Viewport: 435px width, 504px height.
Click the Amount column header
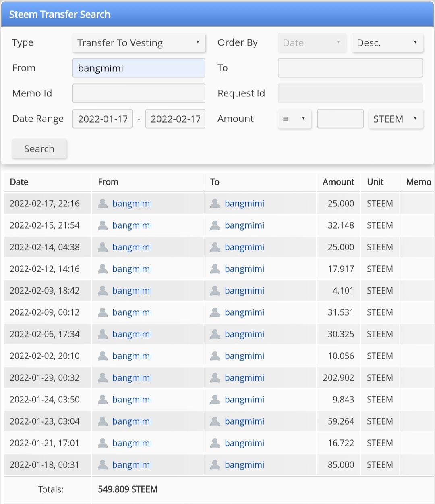pos(338,182)
